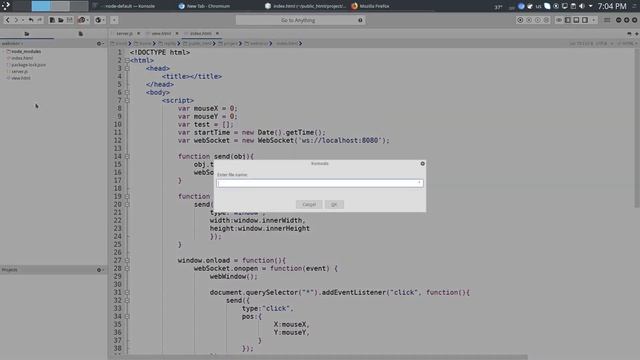Switch to the file sidebar tab

tap(80, 34)
